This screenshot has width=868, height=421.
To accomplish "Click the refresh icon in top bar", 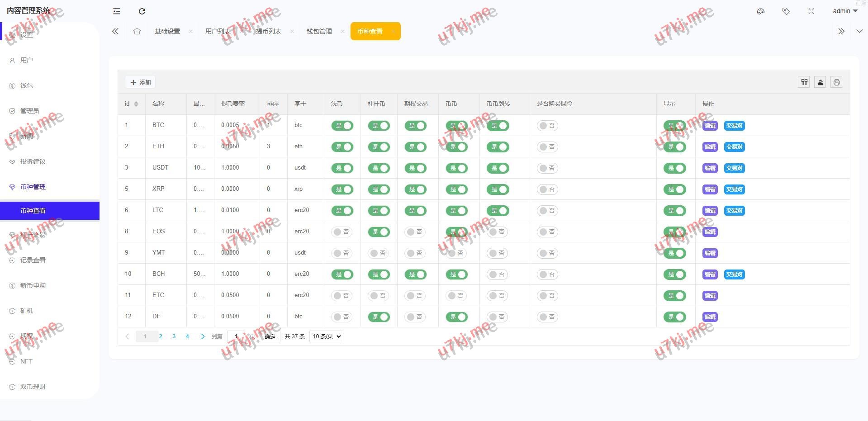I will click(x=142, y=11).
